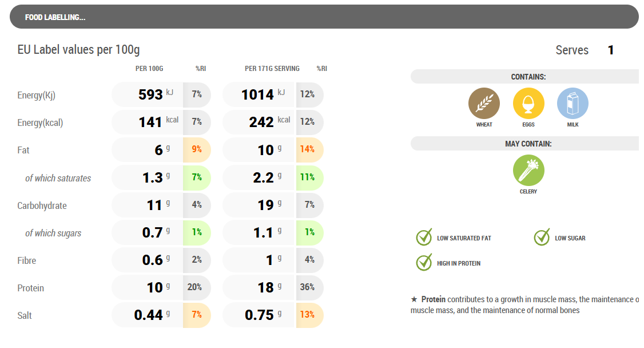Click the protein 18 g serving value
Viewport: 644px width, 348px height.
coord(266,287)
